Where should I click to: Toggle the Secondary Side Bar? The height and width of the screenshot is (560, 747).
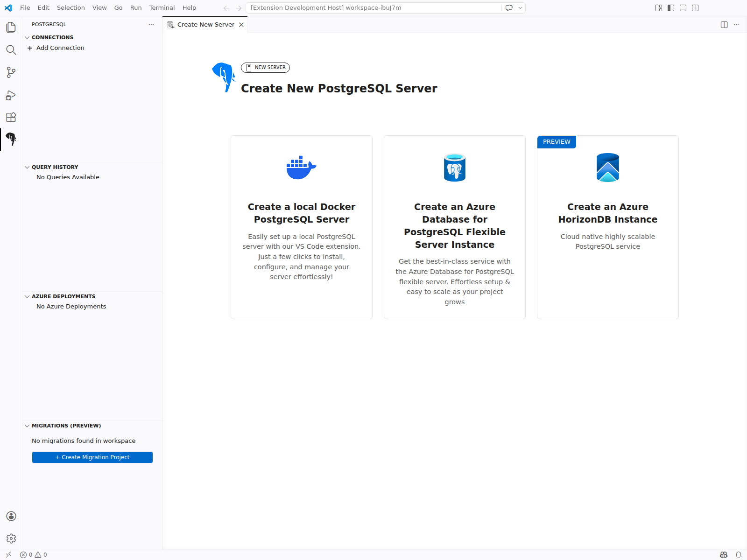(x=695, y=8)
